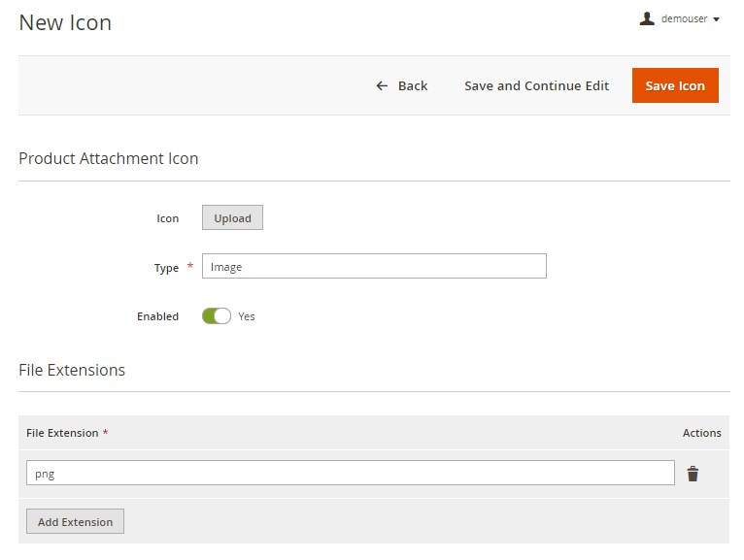Click the Actions column header

(x=701, y=433)
